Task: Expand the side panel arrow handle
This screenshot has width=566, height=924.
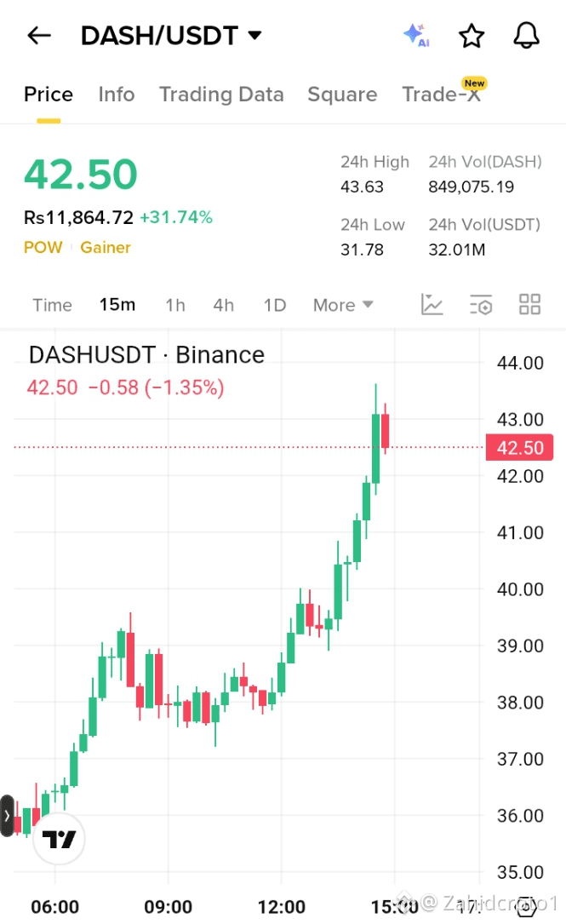Action: click(x=7, y=816)
